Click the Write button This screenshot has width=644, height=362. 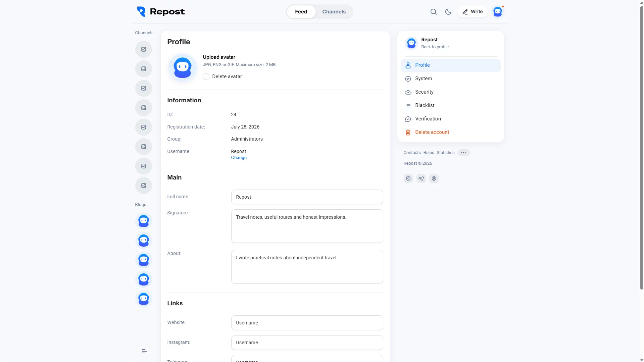click(x=472, y=12)
